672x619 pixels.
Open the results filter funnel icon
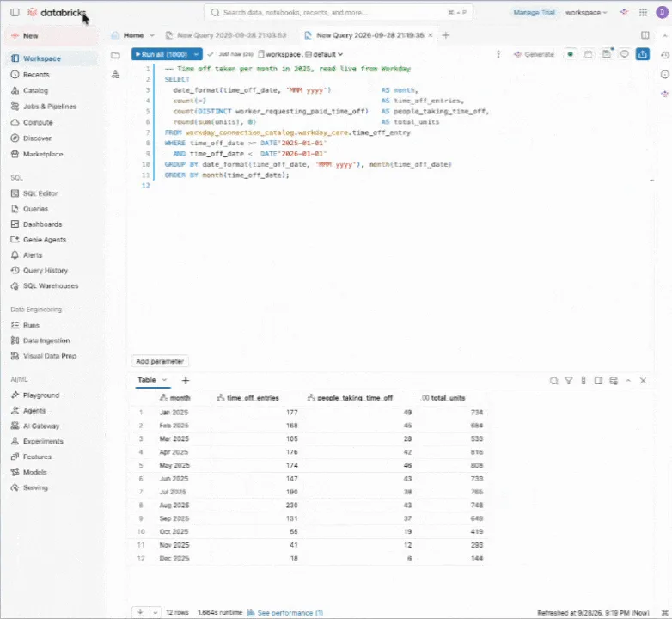569,381
